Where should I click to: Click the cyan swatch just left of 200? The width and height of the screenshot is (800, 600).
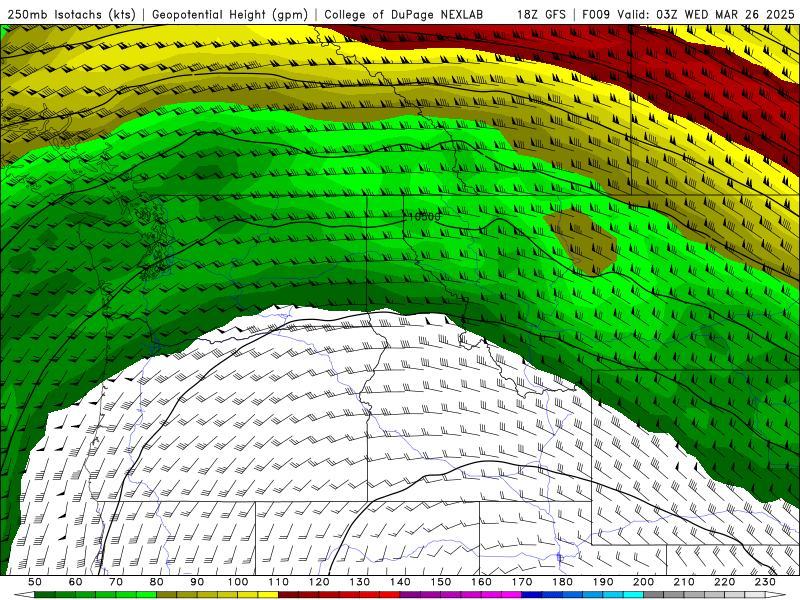click(x=634, y=595)
